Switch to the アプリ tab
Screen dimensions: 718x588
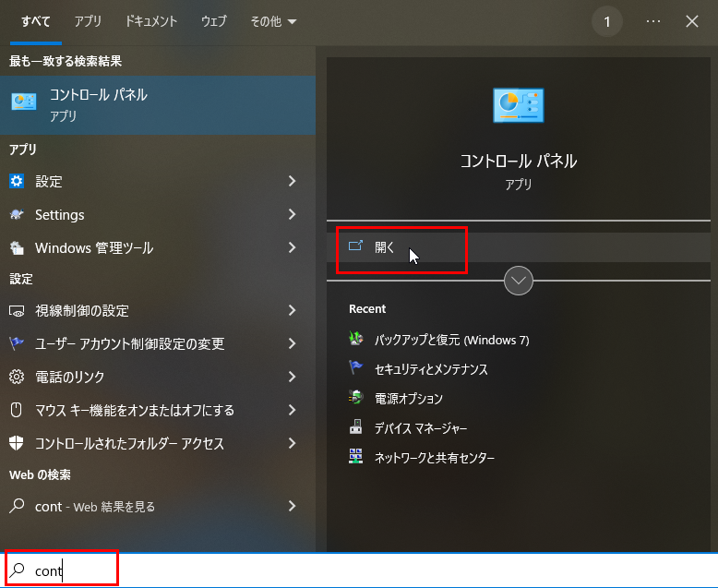[x=88, y=21]
